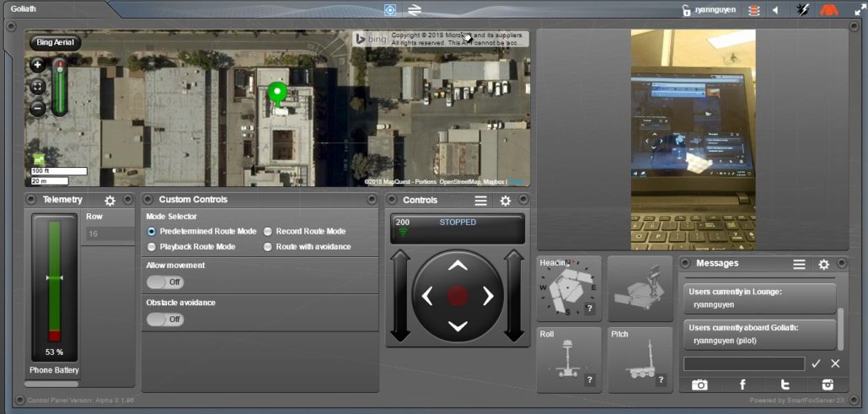Open Messages panel settings gear
The height and width of the screenshot is (414, 868).
pos(823,264)
